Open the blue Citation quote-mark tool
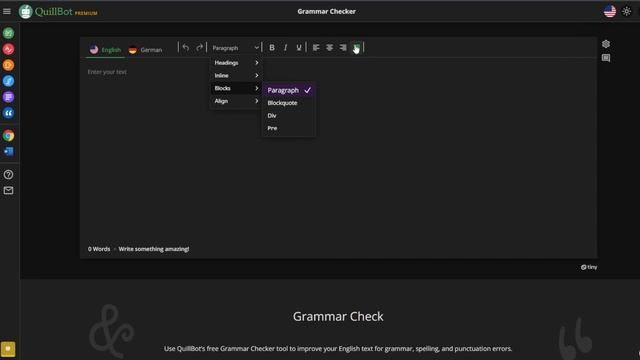The width and height of the screenshot is (640, 360). click(x=8, y=113)
